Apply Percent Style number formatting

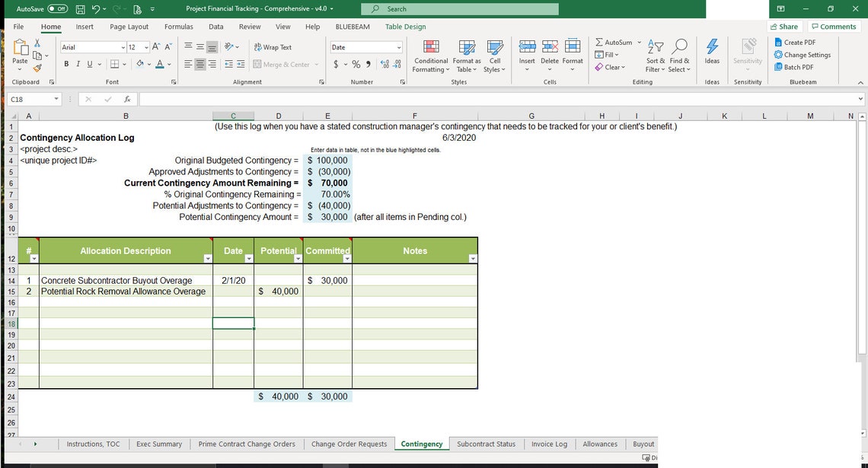(x=355, y=65)
